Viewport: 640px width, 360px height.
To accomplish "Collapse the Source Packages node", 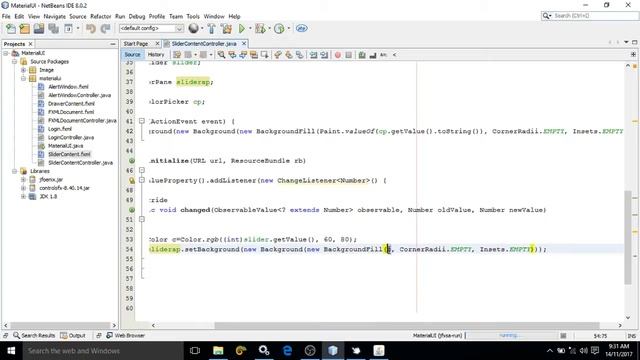I will [x=14, y=62].
